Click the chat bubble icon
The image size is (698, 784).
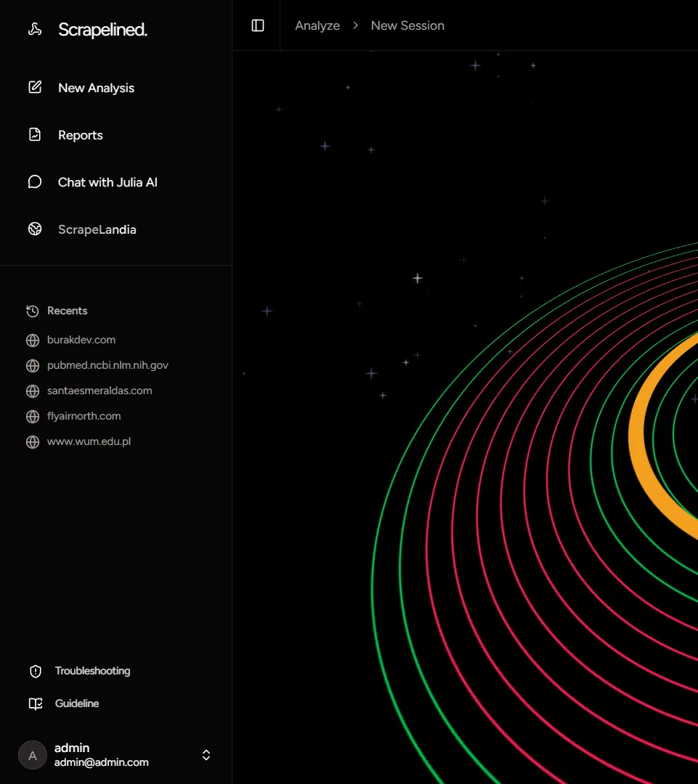point(35,182)
